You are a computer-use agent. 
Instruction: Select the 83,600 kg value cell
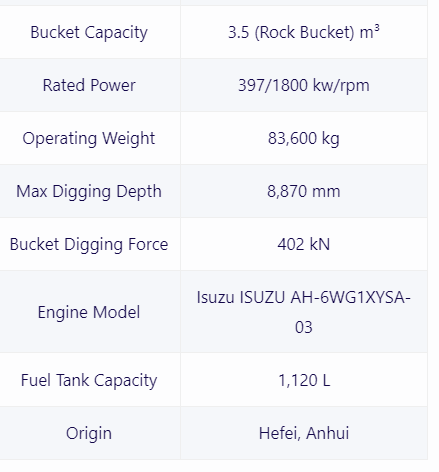tap(304, 138)
